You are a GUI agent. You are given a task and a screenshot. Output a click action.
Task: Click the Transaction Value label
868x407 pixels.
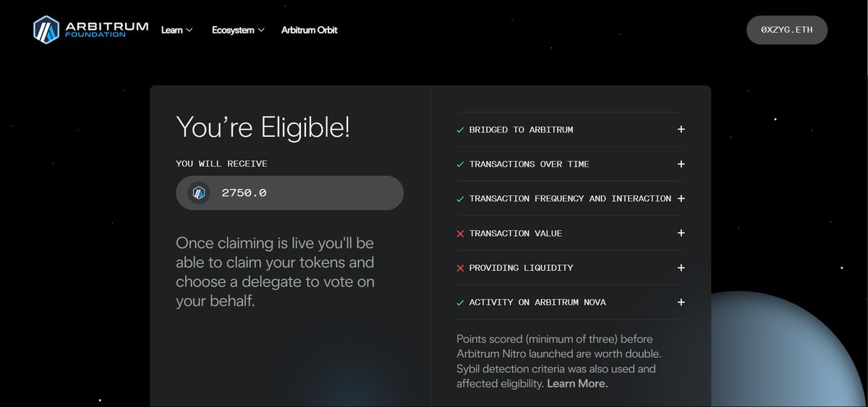[515, 233]
